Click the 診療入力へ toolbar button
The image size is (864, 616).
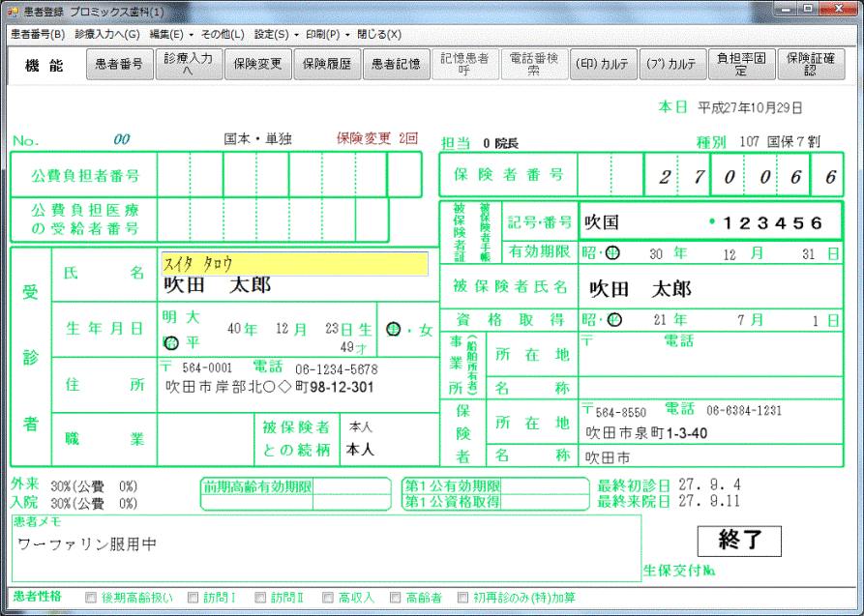pyautogui.click(x=189, y=65)
